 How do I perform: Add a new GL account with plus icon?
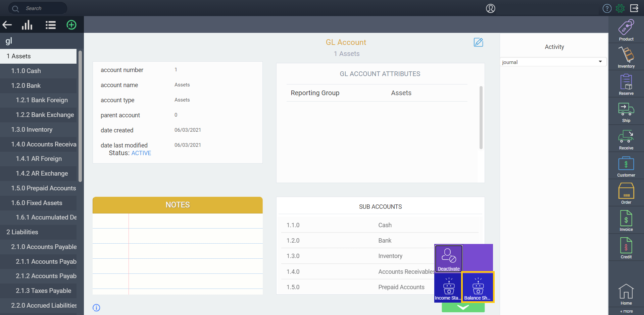71,25
